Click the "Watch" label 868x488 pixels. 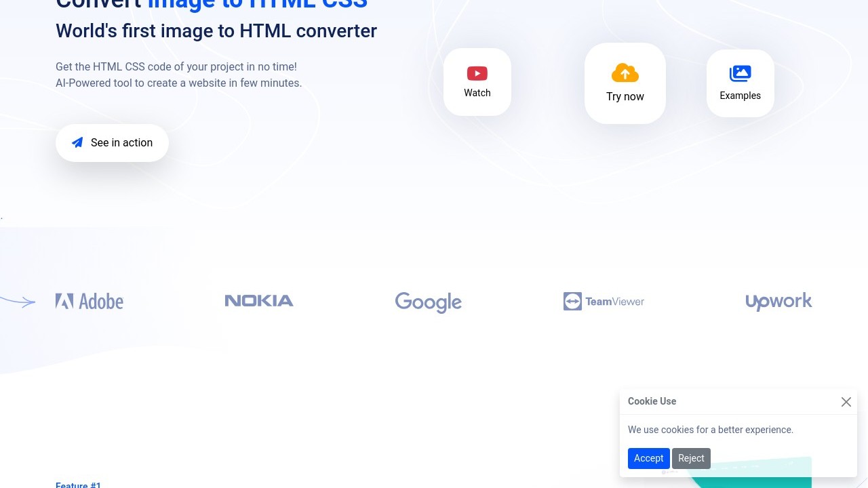pyautogui.click(x=477, y=93)
